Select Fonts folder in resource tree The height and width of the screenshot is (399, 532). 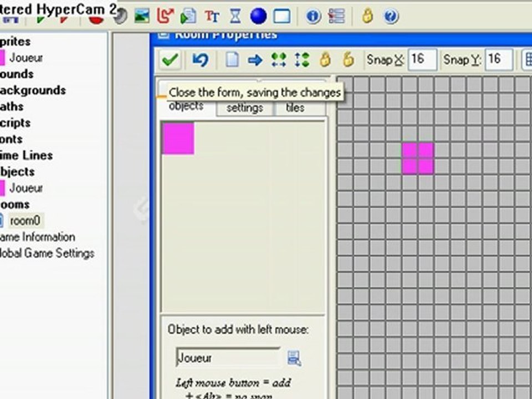(x=11, y=139)
